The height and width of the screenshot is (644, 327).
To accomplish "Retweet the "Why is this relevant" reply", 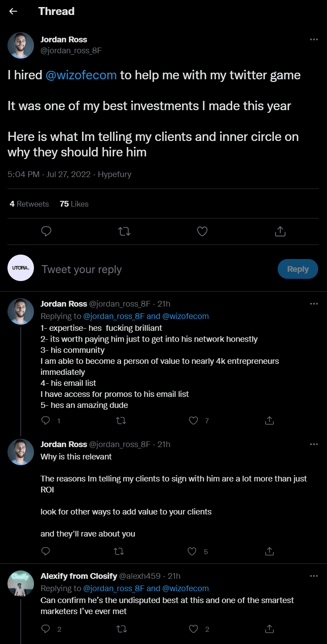I will 119,551.
